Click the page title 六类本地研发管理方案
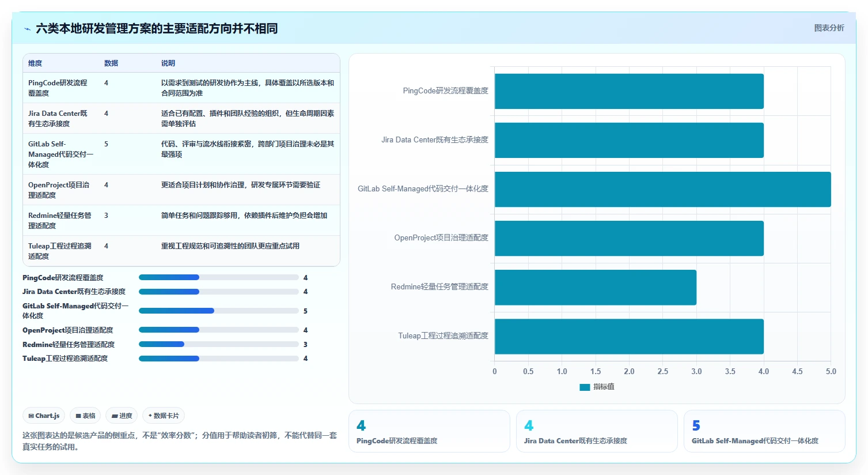Screen dimensions: 868x475 click(x=157, y=28)
